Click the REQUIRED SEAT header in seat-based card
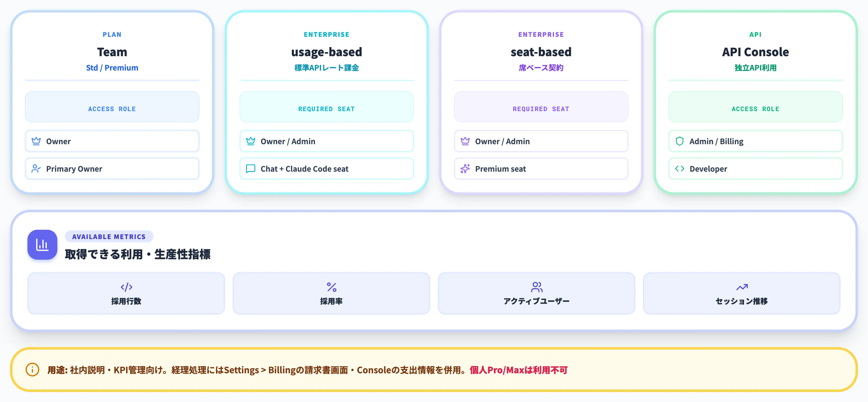 [541, 107]
